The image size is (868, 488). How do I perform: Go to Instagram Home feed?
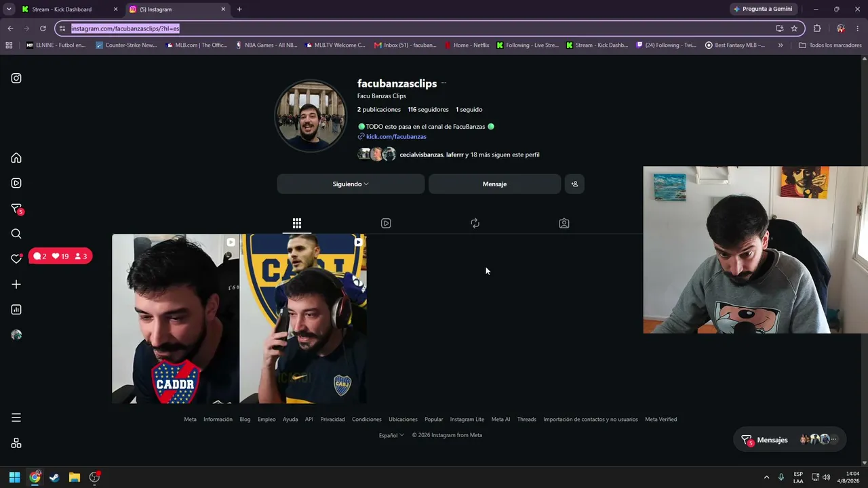click(16, 158)
